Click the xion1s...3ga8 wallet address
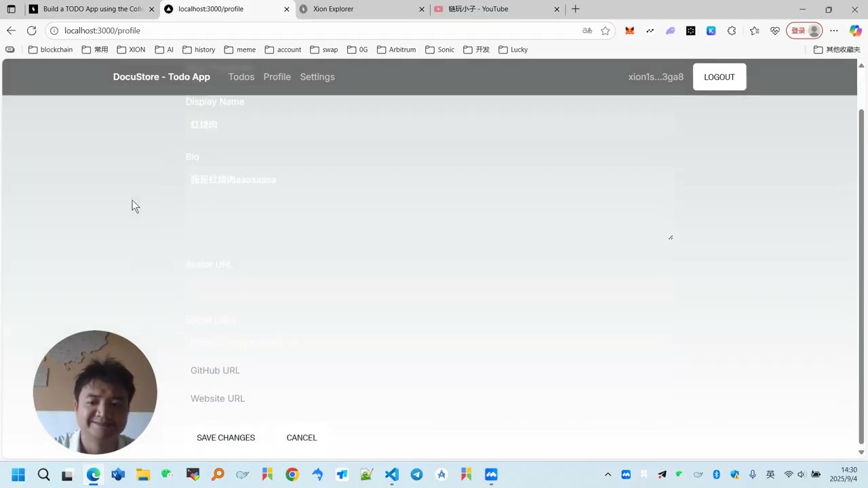The height and width of the screenshot is (488, 868). 656,77
